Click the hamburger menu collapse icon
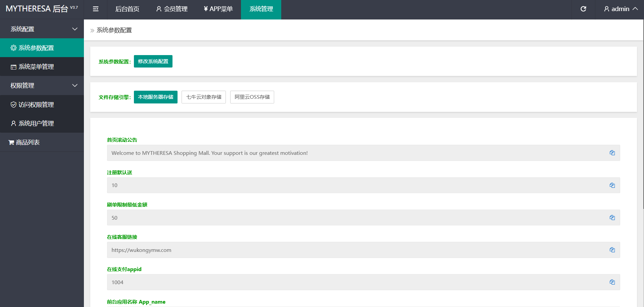Screen dimensions: 644x307 [x=96, y=9]
